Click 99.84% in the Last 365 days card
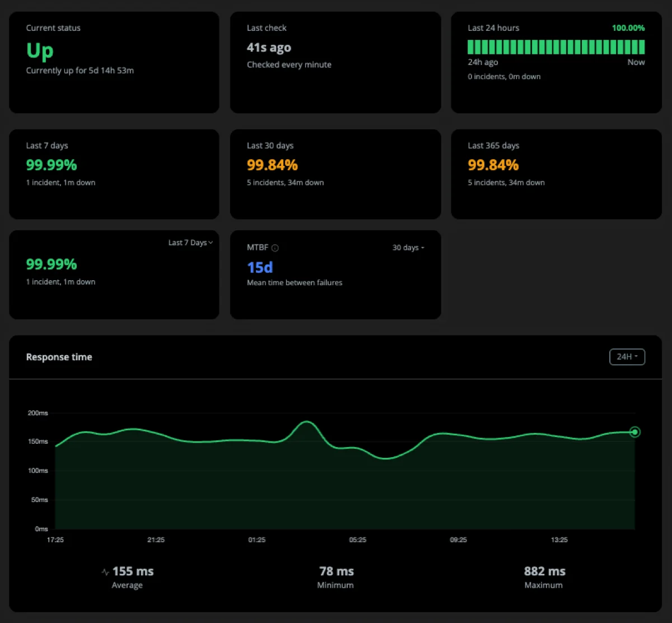The height and width of the screenshot is (623, 672). [493, 165]
